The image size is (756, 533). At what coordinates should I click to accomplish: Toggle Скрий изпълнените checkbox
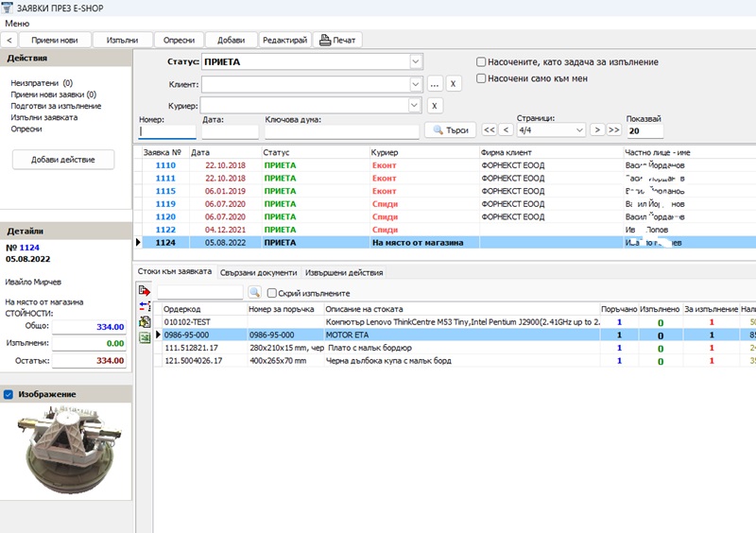tap(272, 293)
